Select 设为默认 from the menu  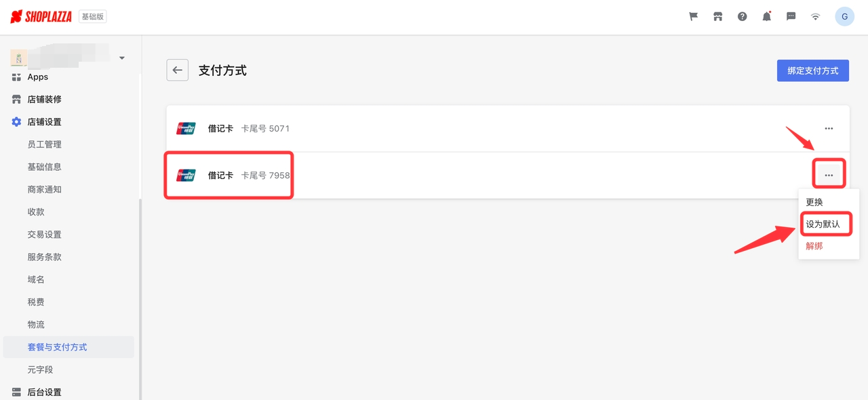823,224
